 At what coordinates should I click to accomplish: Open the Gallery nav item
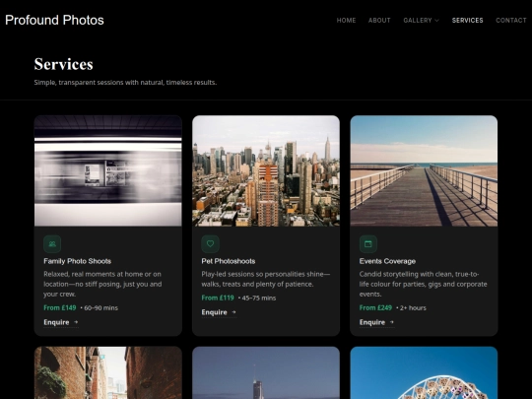pyautogui.click(x=421, y=21)
